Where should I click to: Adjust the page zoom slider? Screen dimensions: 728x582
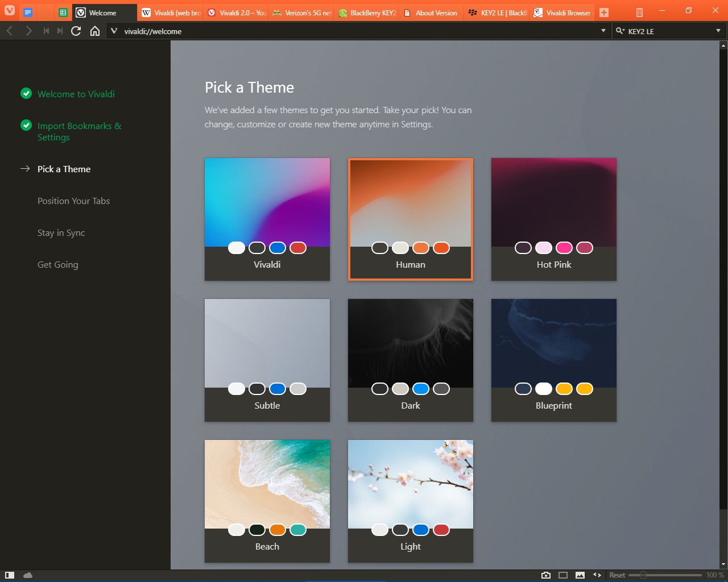665,575
